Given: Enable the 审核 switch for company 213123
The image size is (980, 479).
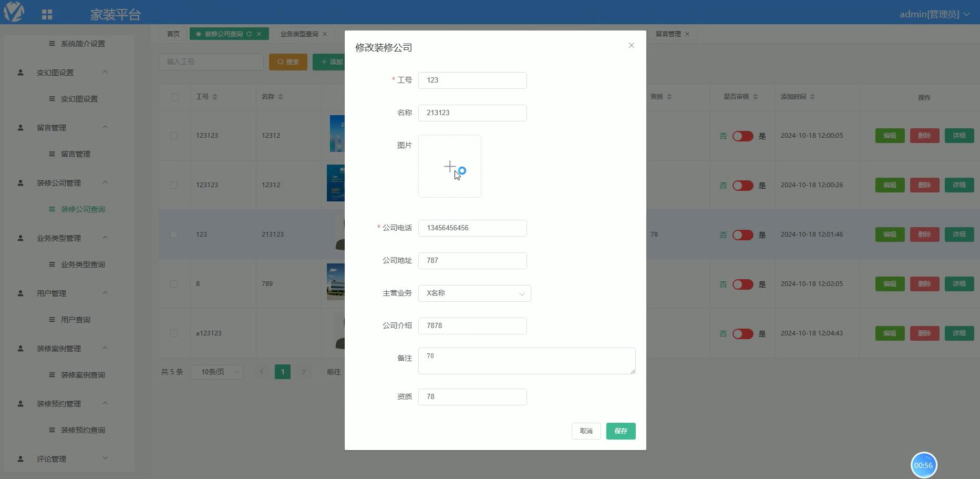Looking at the screenshot, I should point(742,235).
